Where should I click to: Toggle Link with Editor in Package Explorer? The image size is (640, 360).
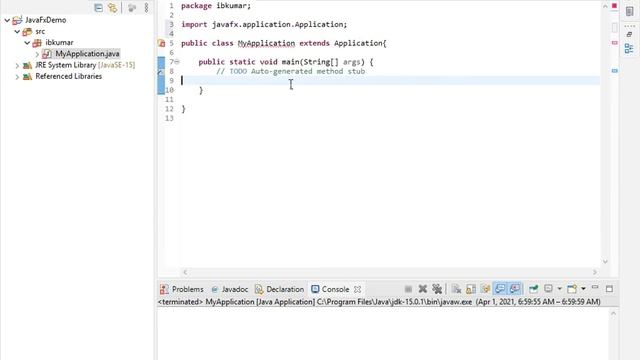[112, 8]
